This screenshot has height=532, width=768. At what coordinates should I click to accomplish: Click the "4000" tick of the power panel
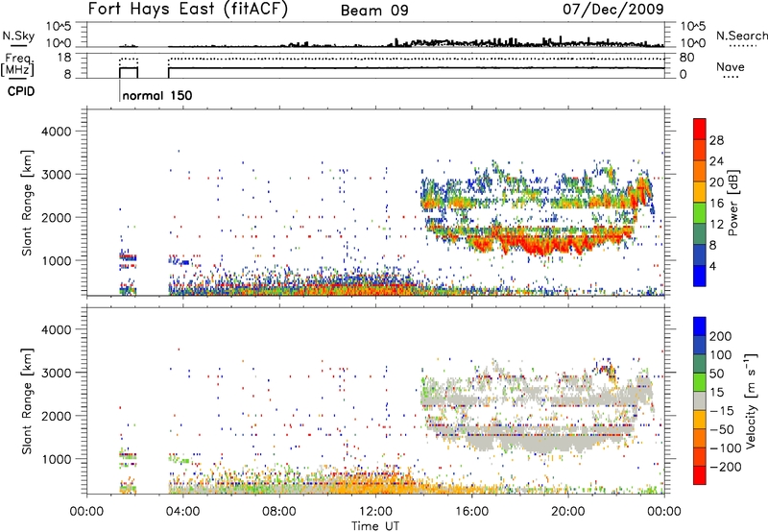(57, 132)
